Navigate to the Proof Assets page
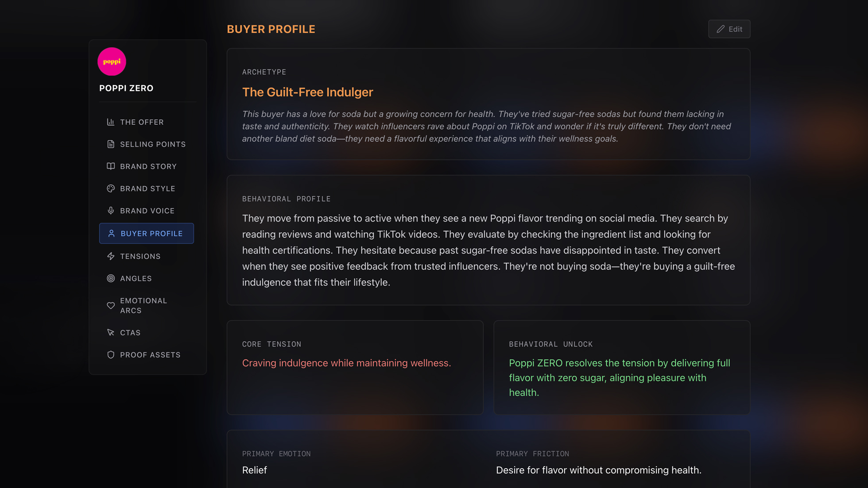The width and height of the screenshot is (868, 488). (150, 355)
